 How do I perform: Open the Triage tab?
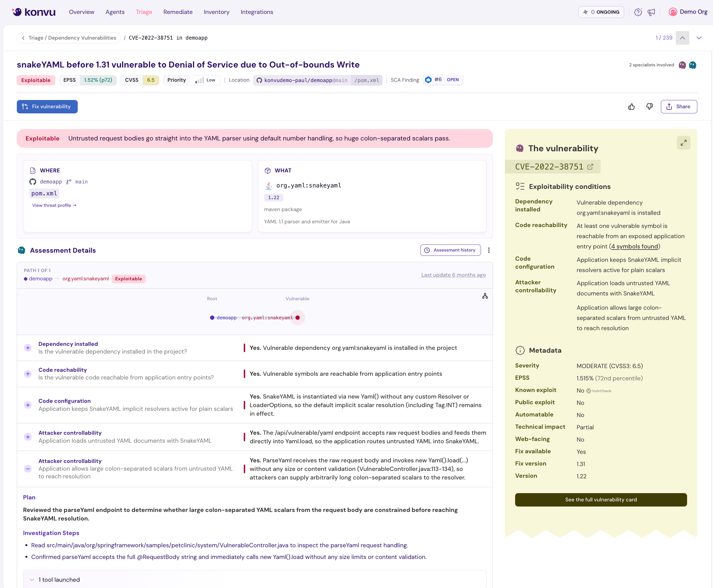pyautogui.click(x=144, y=12)
